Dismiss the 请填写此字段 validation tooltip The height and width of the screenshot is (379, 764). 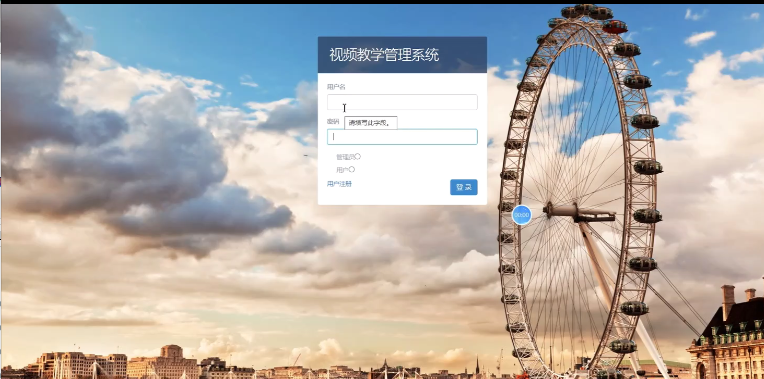(x=371, y=122)
